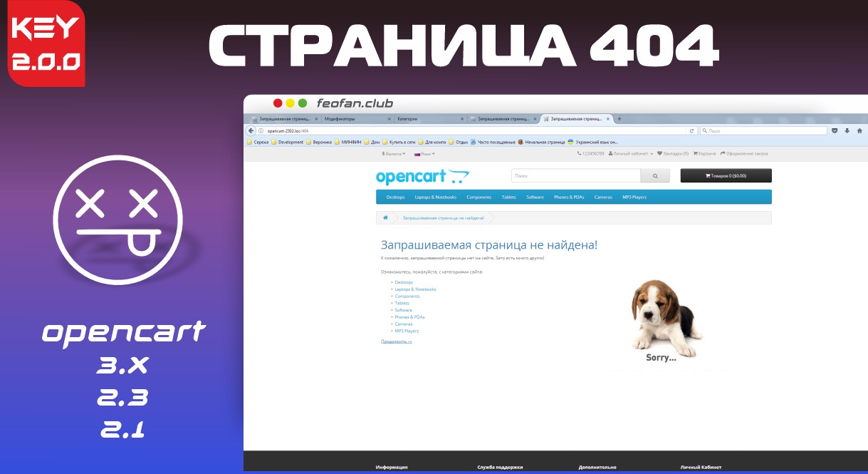Open Components in the blue navigation bar

pyautogui.click(x=479, y=197)
